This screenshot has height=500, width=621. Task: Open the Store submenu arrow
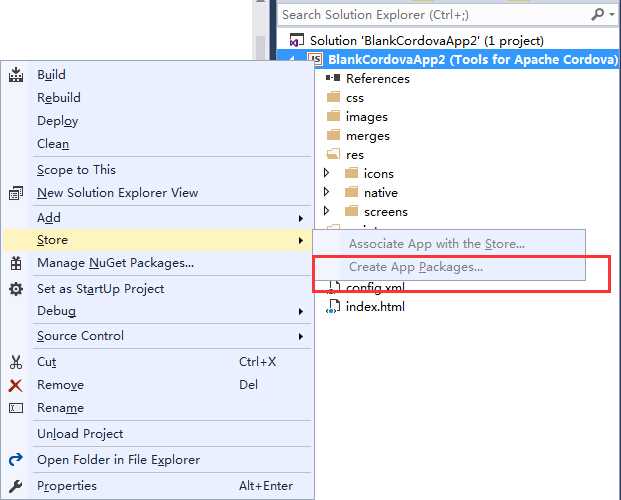(x=301, y=240)
